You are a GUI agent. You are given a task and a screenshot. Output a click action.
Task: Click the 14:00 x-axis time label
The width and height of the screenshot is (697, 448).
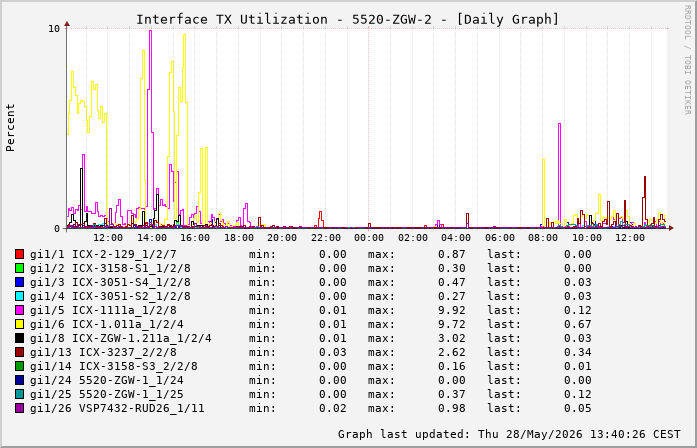(152, 238)
